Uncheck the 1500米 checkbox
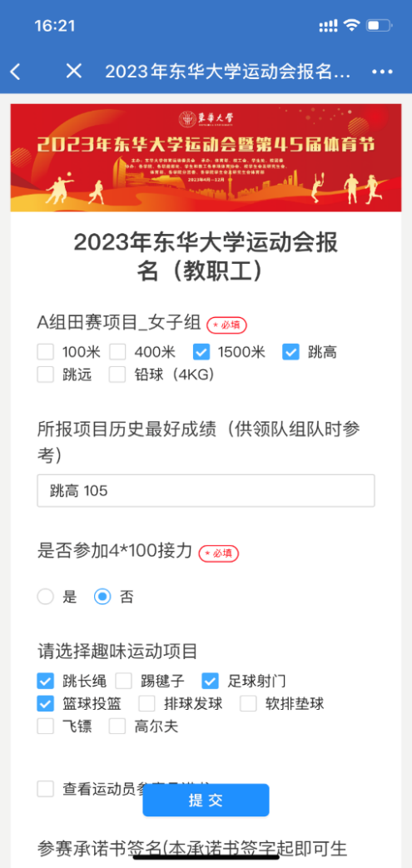The image size is (412, 868). pos(201,351)
